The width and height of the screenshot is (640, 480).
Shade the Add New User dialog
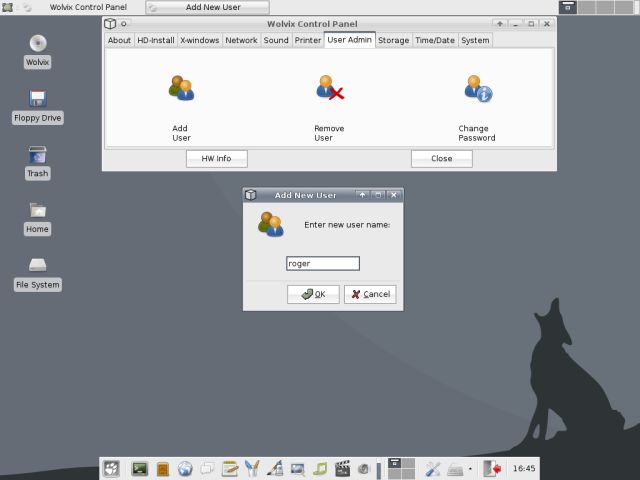tap(362, 195)
